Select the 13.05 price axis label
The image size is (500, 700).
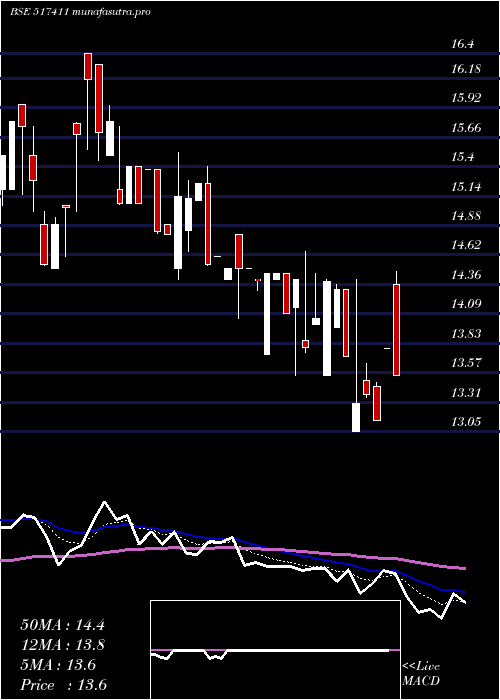(x=466, y=422)
